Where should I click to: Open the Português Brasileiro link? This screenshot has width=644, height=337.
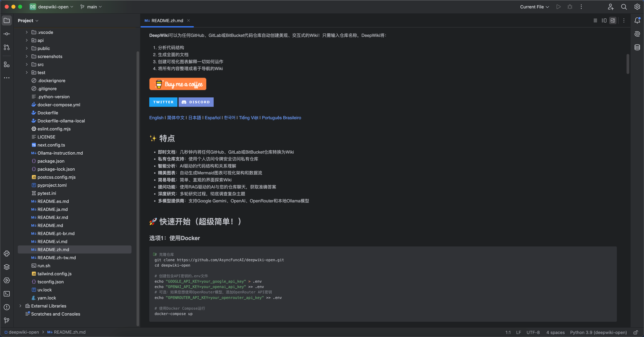coord(281,118)
